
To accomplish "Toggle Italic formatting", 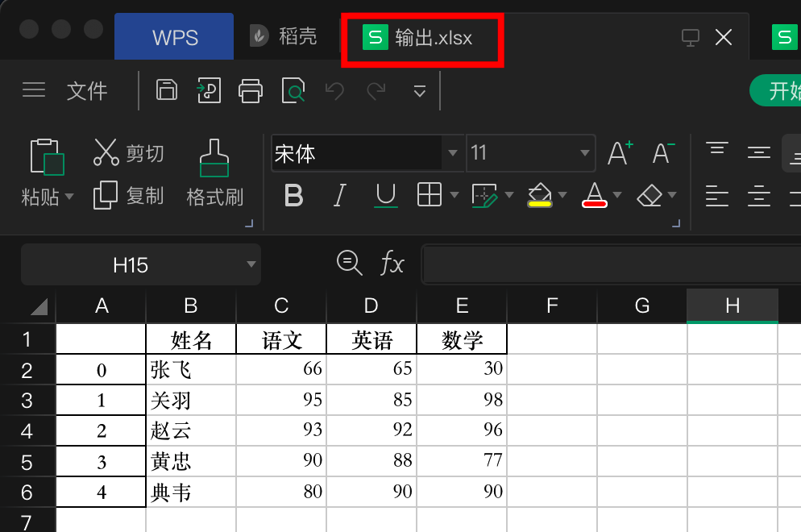I will pos(339,195).
